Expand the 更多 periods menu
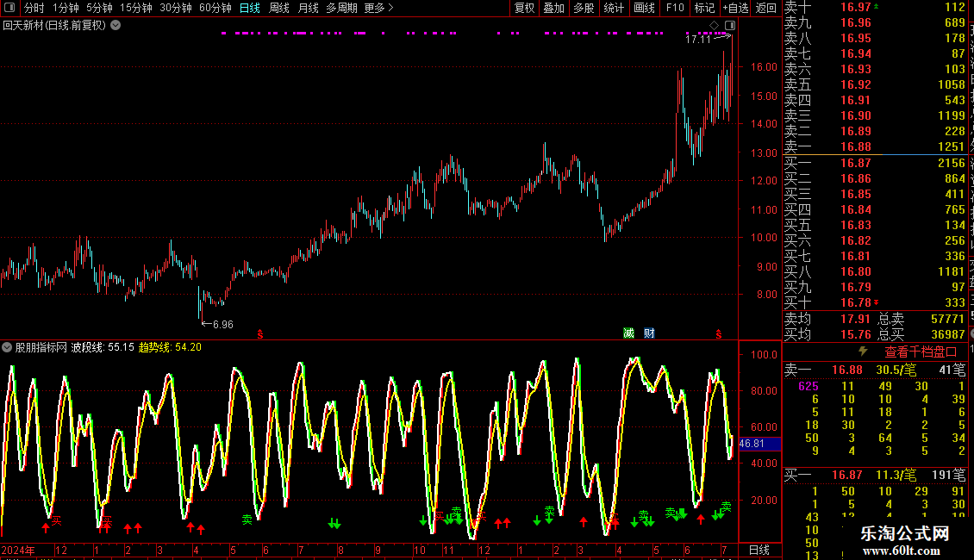974x560 pixels. point(378,8)
